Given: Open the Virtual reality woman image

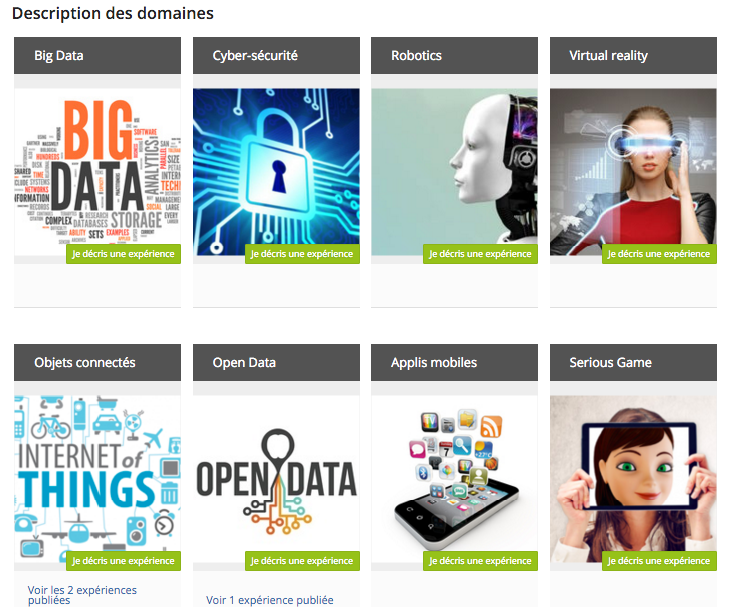Looking at the screenshot, I should point(633,172).
